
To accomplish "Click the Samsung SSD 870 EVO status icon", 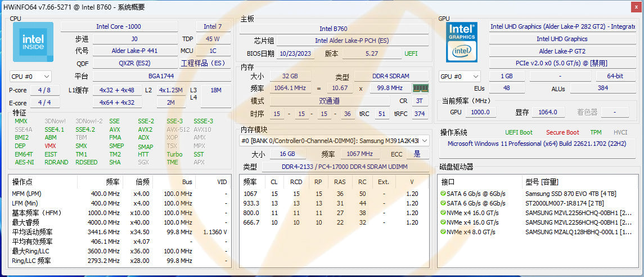I will (x=442, y=194).
